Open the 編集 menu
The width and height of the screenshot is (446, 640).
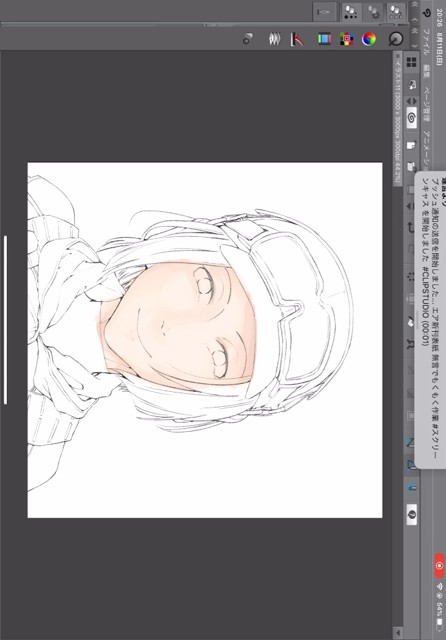[x=426, y=71]
